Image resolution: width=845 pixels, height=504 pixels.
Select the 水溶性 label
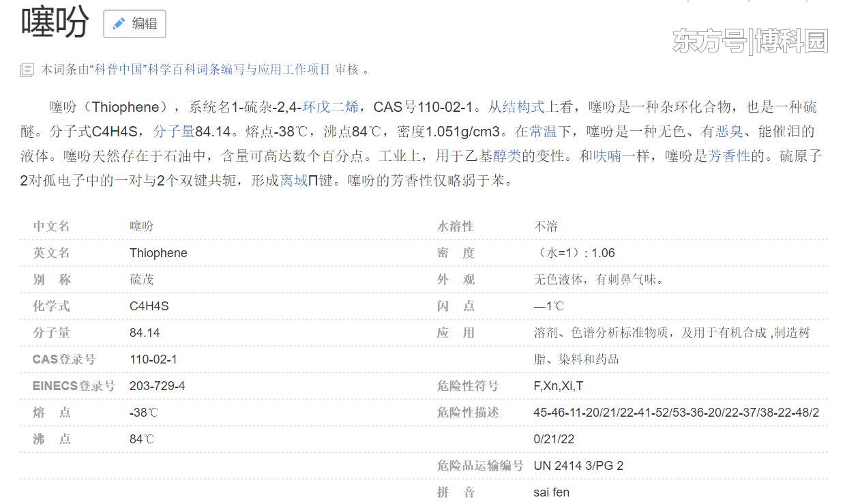pyautogui.click(x=456, y=226)
